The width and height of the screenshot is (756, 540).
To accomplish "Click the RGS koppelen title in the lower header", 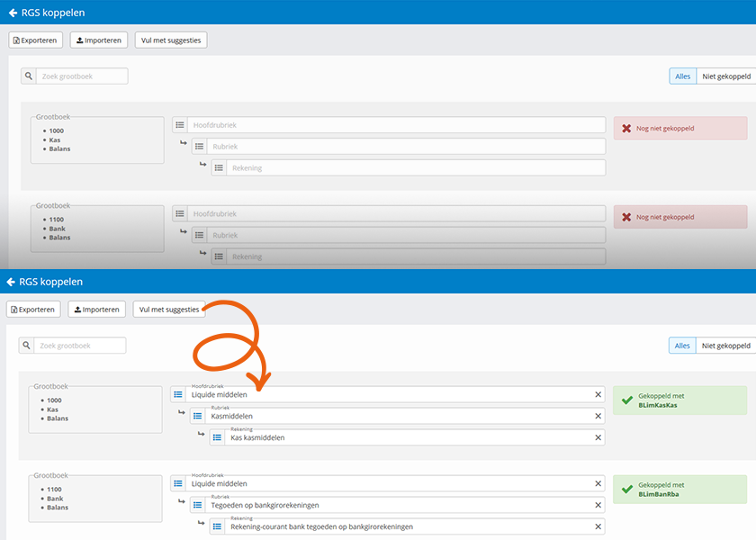I will (51, 282).
